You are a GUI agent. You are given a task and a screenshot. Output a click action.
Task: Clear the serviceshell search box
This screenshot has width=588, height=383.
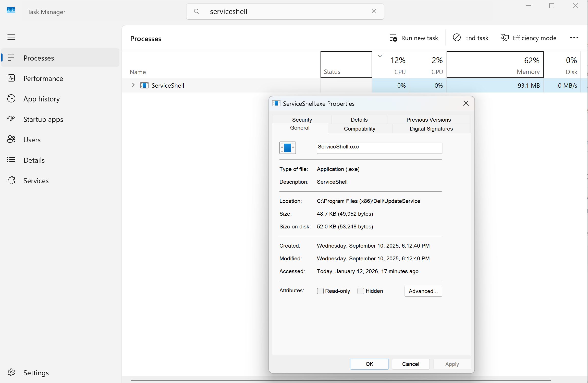tap(374, 11)
